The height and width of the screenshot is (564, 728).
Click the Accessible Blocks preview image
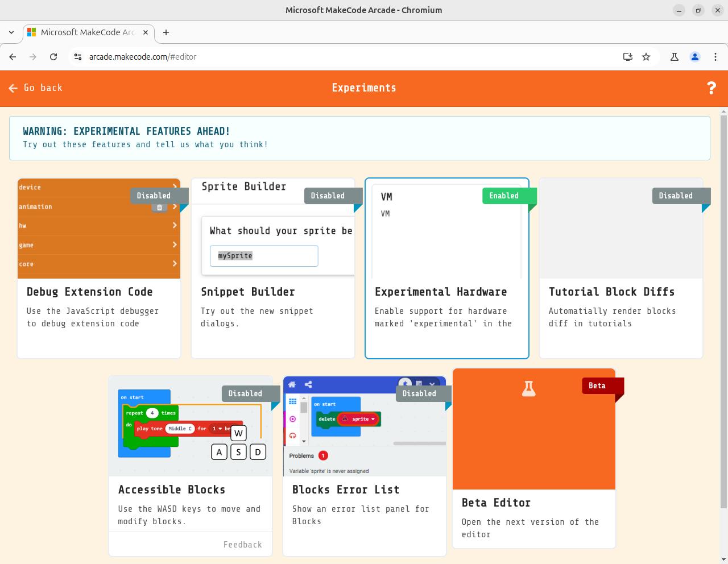[x=191, y=426]
